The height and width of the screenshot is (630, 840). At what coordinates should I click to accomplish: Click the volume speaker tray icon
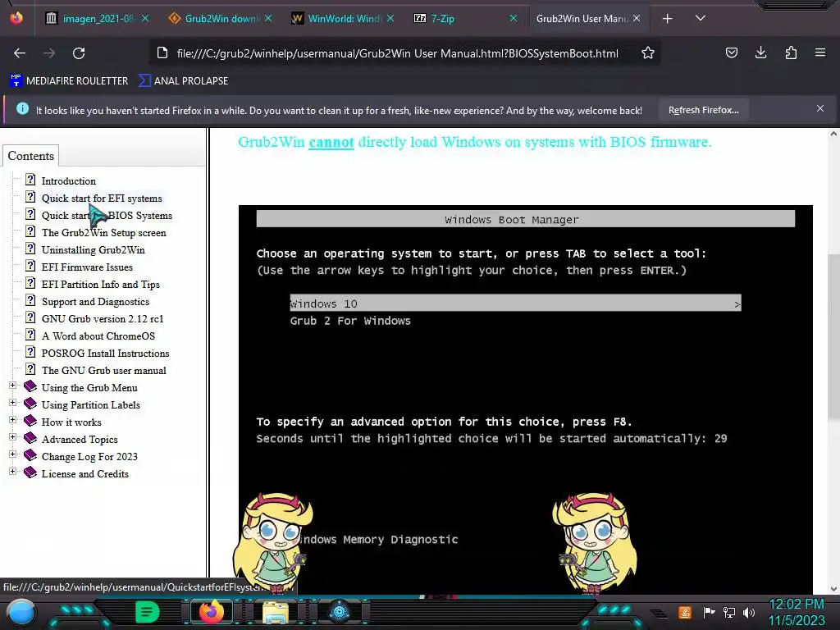pyautogui.click(x=748, y=612)
